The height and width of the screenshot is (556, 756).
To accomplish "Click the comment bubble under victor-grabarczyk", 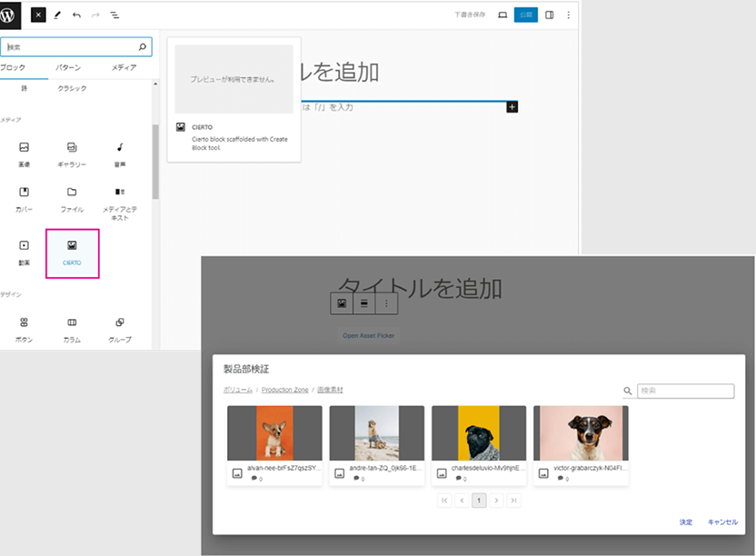I will click(x=561, y=479).
